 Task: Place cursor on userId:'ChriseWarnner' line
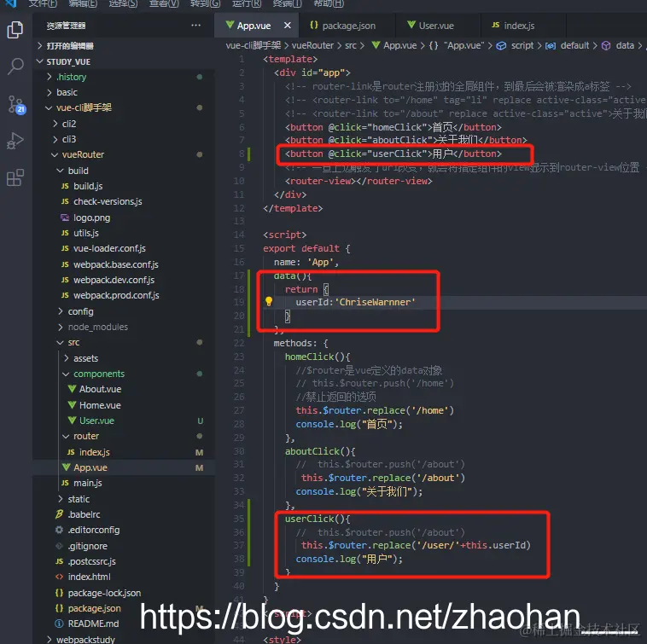(355, 302)
